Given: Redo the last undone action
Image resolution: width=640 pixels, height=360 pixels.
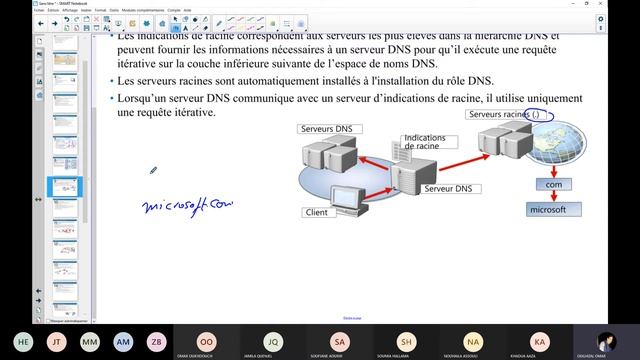Looking at the screenshot, I should [76, 19].
